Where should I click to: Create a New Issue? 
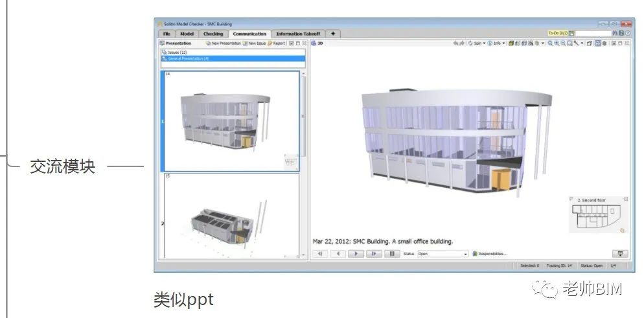[x=255, y=43]
